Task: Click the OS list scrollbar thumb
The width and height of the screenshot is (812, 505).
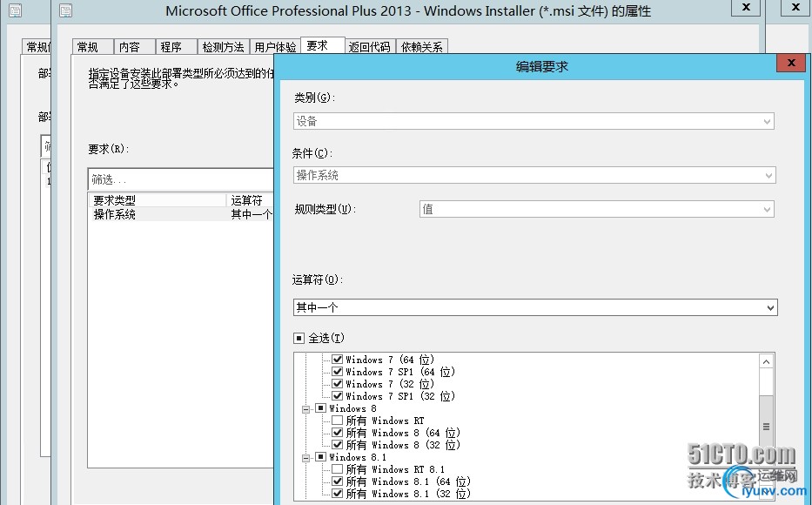Action: point(767,427)
